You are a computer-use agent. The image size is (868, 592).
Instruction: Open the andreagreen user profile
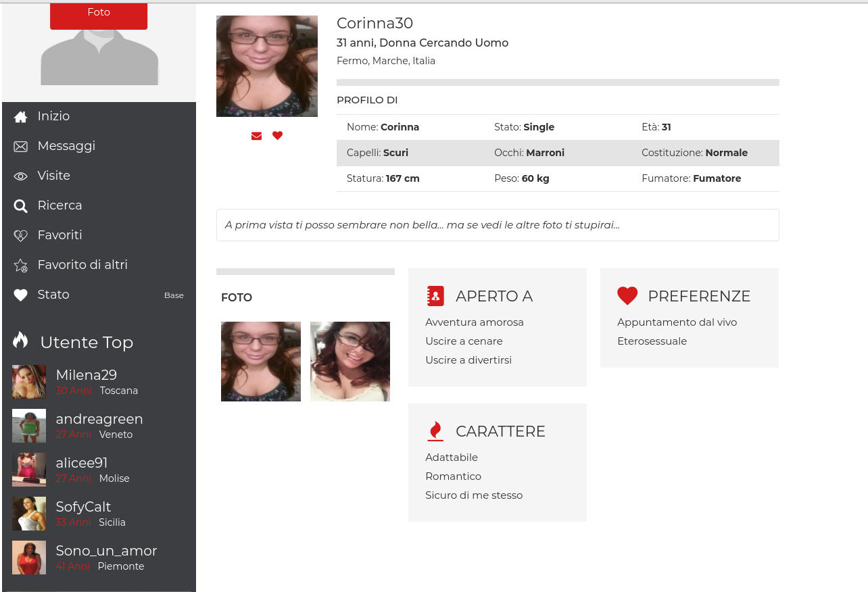tap(99, 419)
